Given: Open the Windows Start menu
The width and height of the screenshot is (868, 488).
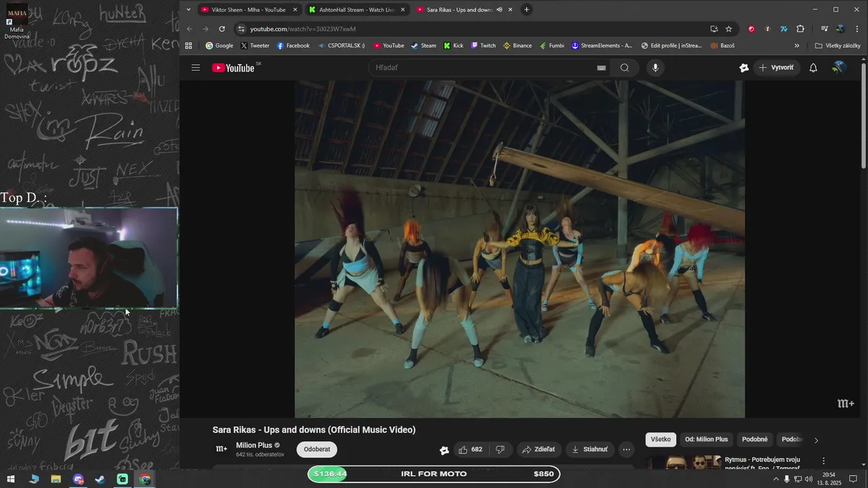Looking at the screenshot, I should [12, 479].
